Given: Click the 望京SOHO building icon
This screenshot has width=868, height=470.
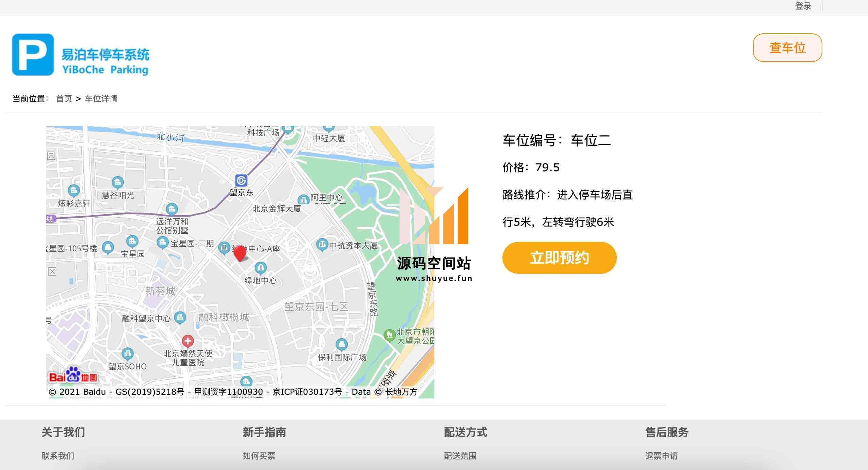Looking at the screenshot, I should point(127,354).
